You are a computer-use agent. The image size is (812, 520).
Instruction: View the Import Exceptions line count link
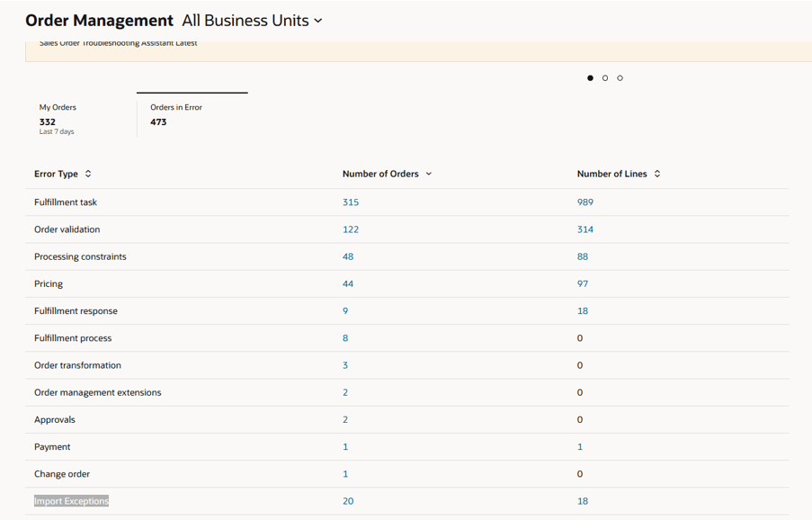click(x=583, y=501)
